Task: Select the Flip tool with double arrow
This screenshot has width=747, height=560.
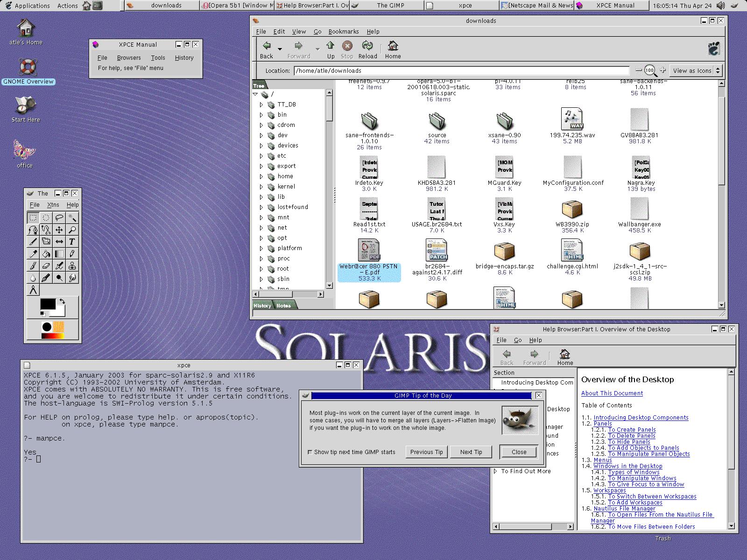Action: click(x=59, y=242)
